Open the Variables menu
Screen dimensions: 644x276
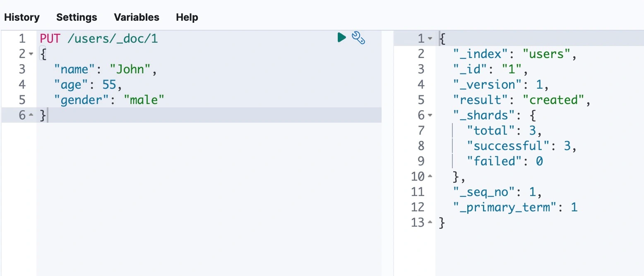click(137, 17)
